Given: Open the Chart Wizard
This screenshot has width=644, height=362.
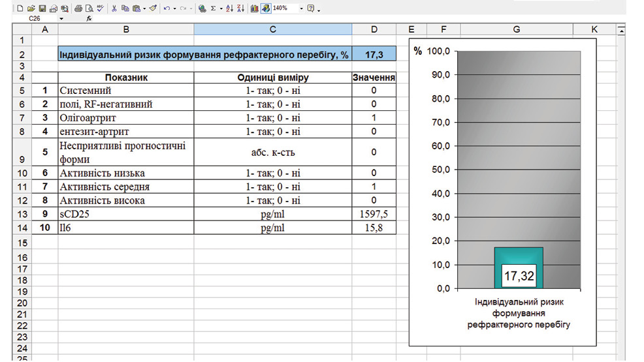Looking at the screenshot, I should pos(255,8).
